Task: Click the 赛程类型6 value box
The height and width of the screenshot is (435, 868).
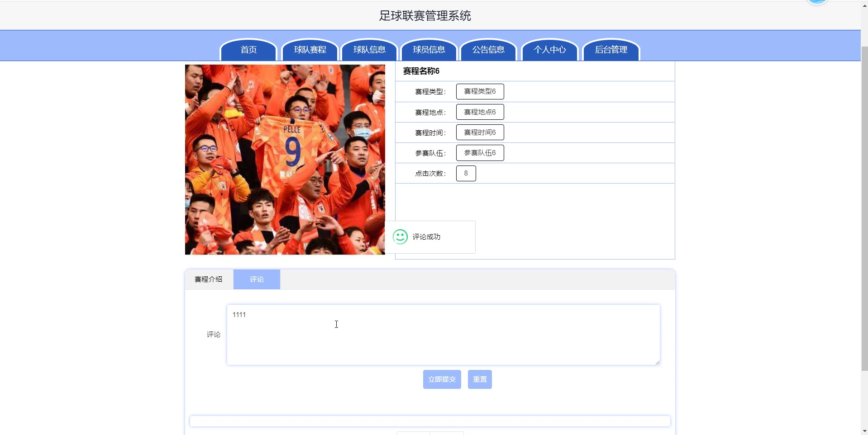Action: tap(480, 91)
